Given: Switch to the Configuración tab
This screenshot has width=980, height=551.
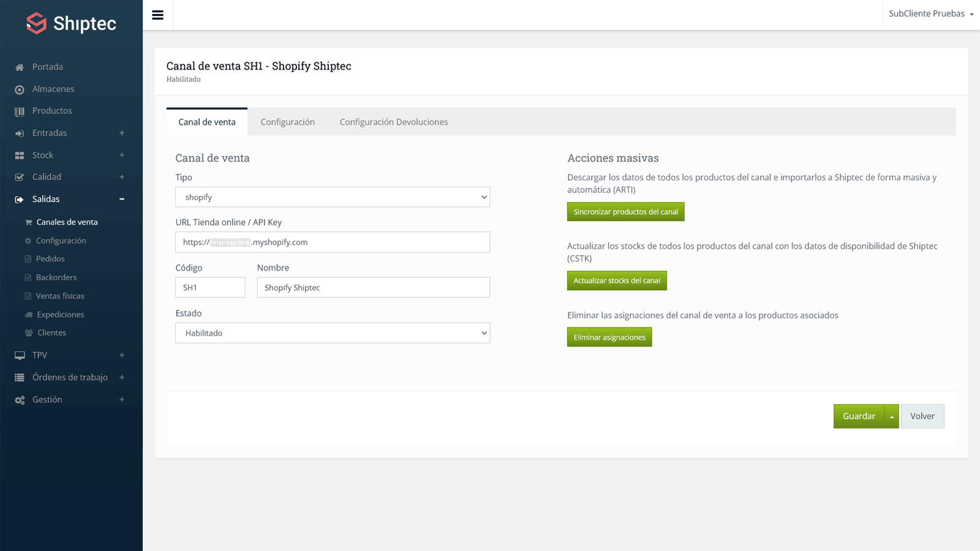Looking at the screenshot, I should point(287,122).
